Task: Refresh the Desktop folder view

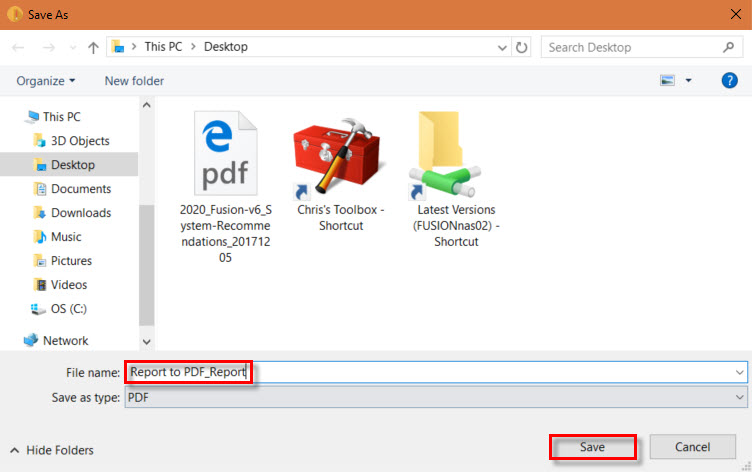Action: coord(521,47)
